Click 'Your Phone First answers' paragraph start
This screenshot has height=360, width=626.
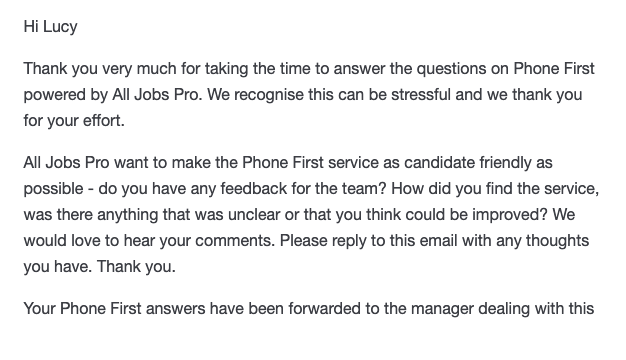[x=114, y=309]
